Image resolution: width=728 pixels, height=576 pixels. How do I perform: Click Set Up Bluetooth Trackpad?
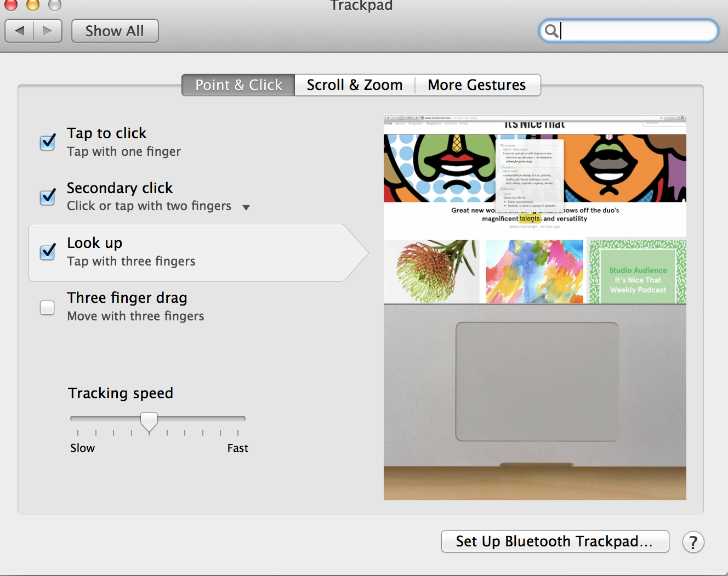coord(555,541)
